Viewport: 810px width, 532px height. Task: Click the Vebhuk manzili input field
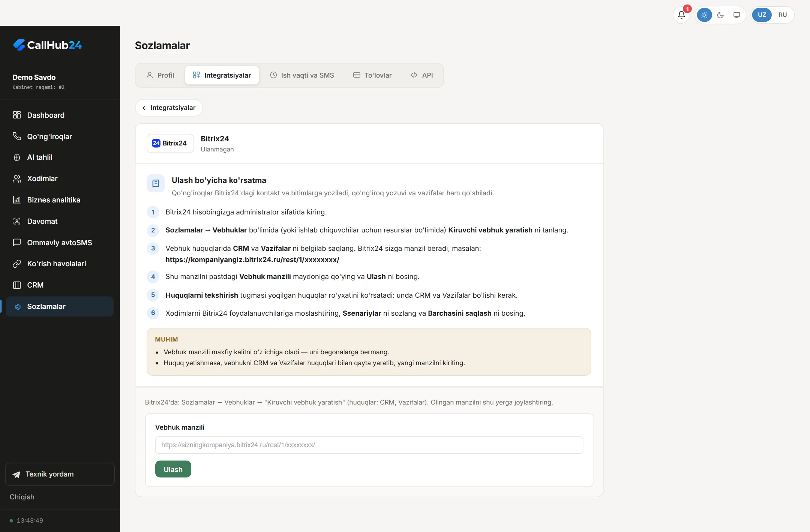point(369,445)
